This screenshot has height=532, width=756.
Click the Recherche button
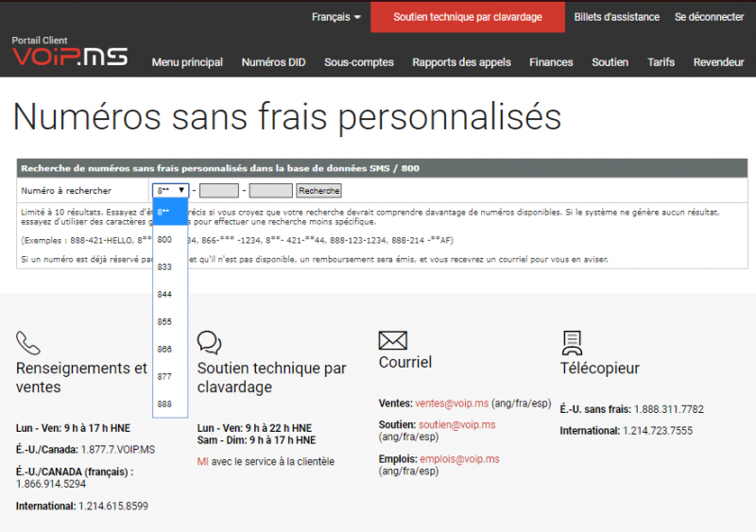318,191
